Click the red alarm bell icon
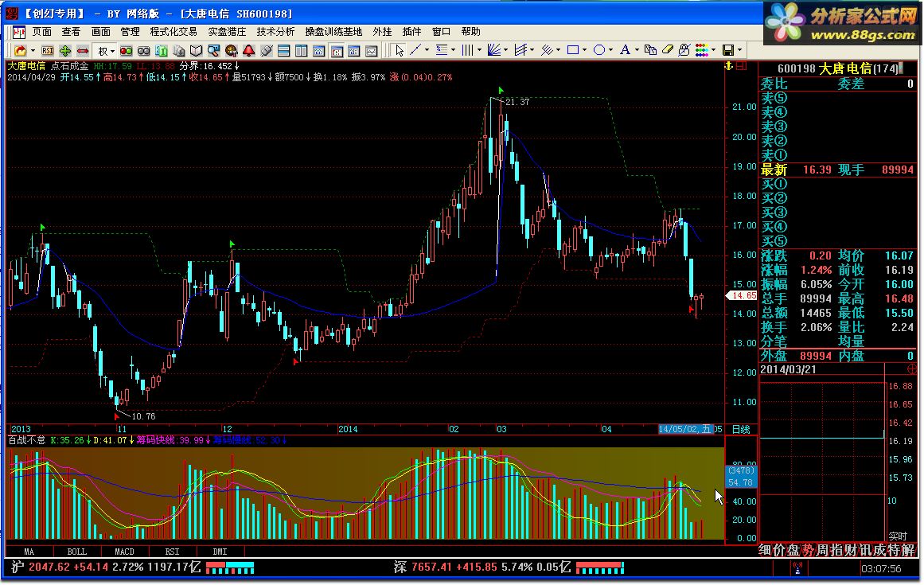 click(248, 51)
